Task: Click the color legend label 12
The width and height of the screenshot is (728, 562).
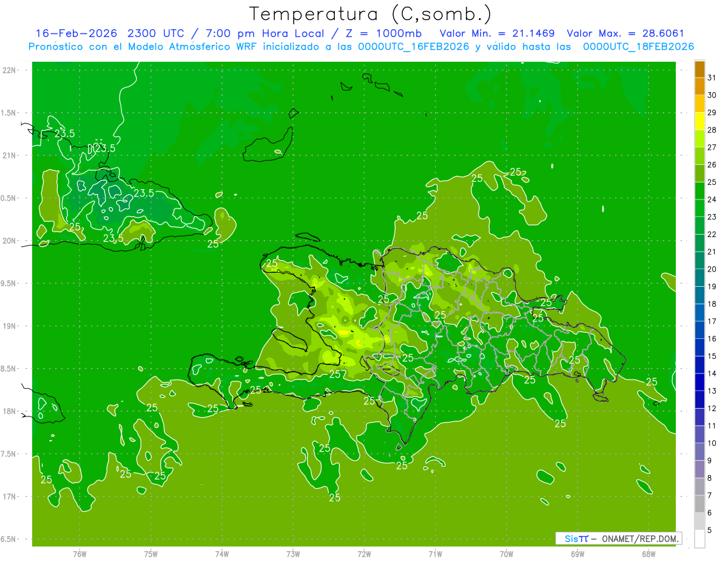Action: pyautogui.click(x=712, y=409)
